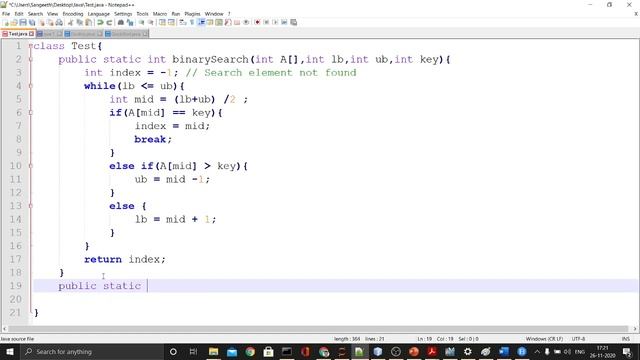Viewport: 640px width, 360px height.
Task: Open the Settings menu
Action: (x=123, y=14)
